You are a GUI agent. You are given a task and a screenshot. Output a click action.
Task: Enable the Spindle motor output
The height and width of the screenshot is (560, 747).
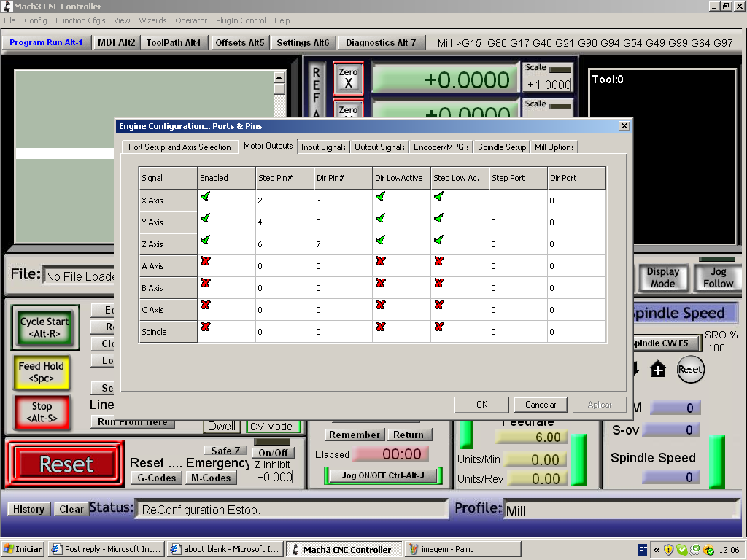click(205, 327)
